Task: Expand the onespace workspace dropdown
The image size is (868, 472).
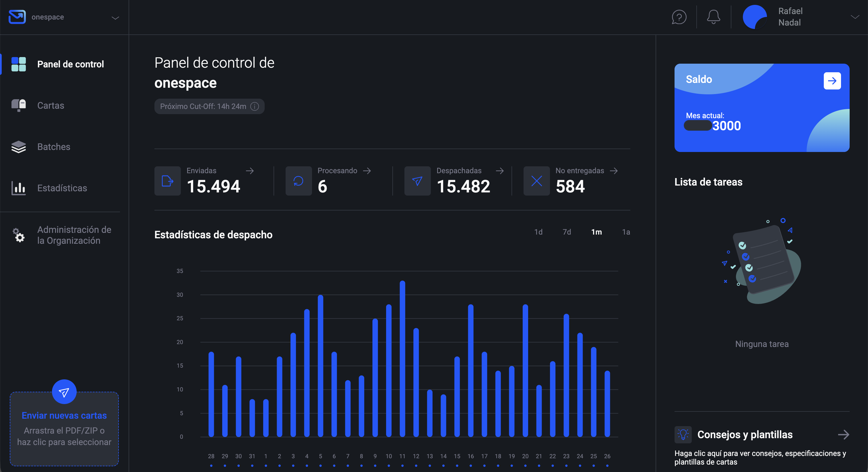Action: 115,18
